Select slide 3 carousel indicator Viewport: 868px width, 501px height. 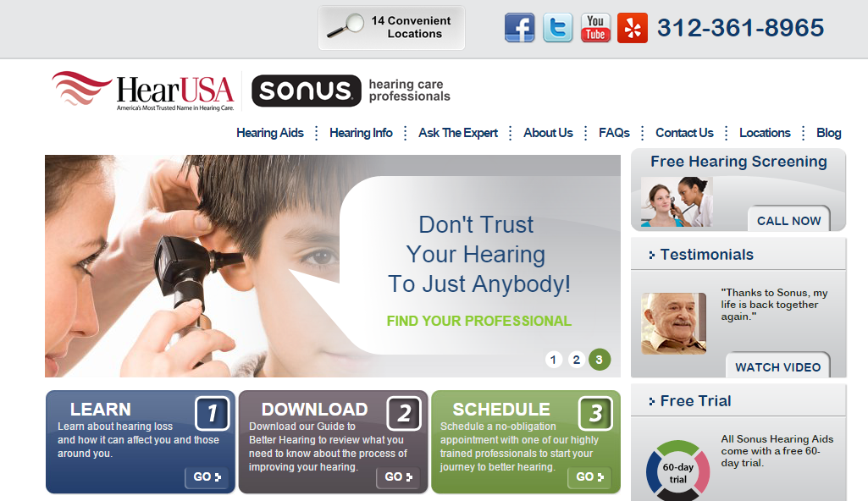point(599,360)
